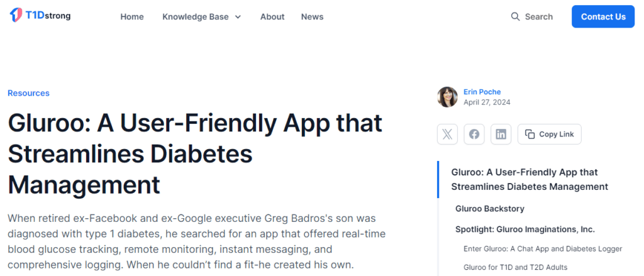This screenshot has height=276, width=644.
Task: Open the News section
Action: click(x=312, y=17)
